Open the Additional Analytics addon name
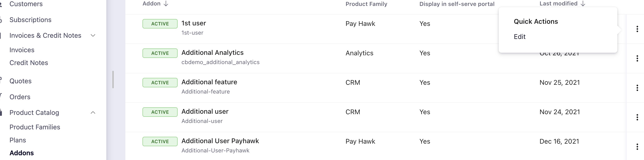Screen dimensions: 644x160 213,52
